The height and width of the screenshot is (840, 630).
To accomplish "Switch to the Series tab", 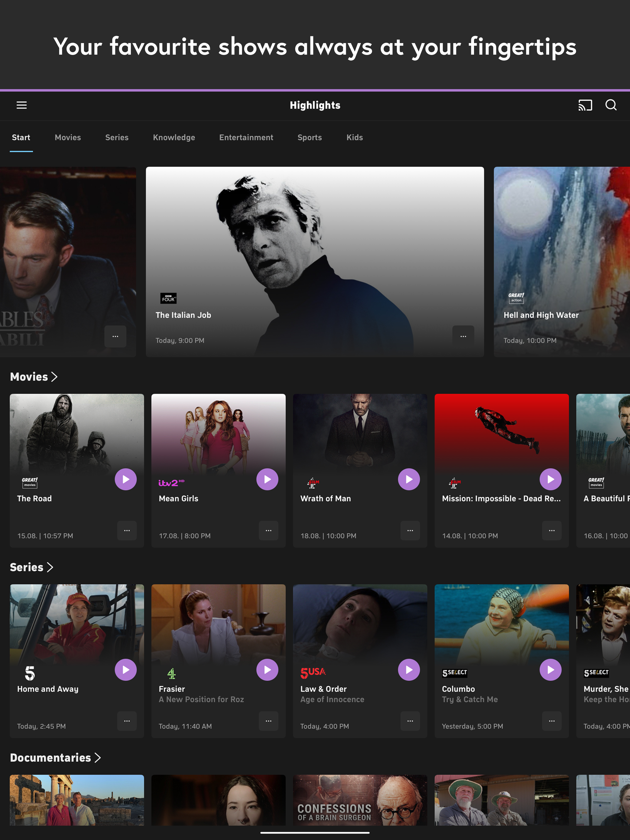I will (x=117, y=137).
